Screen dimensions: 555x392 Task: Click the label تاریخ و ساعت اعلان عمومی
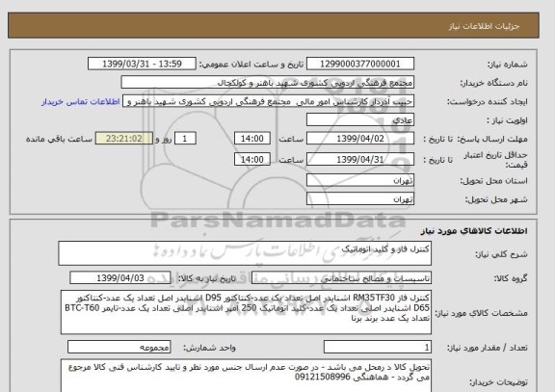point(251,65)
